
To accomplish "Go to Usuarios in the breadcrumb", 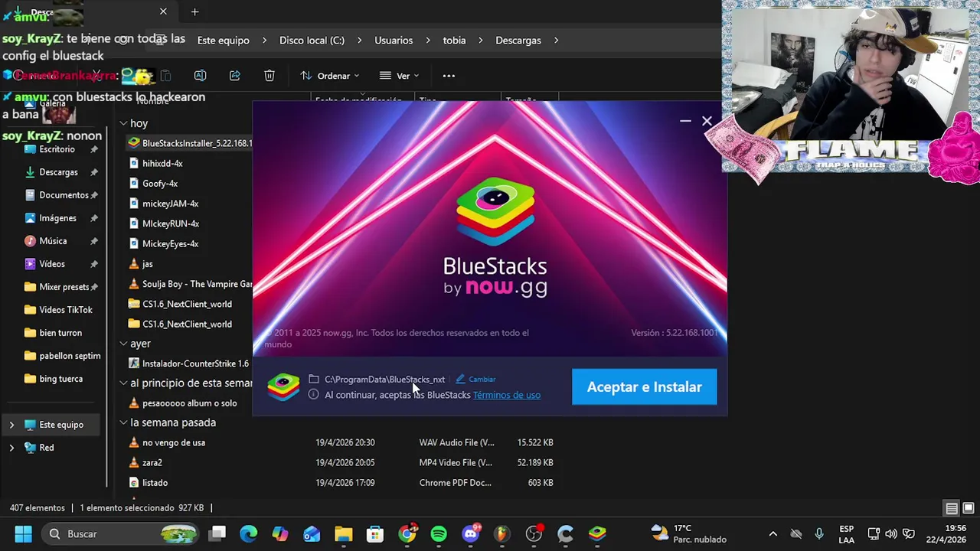I will pyautogui.click(x=394, y=41).
